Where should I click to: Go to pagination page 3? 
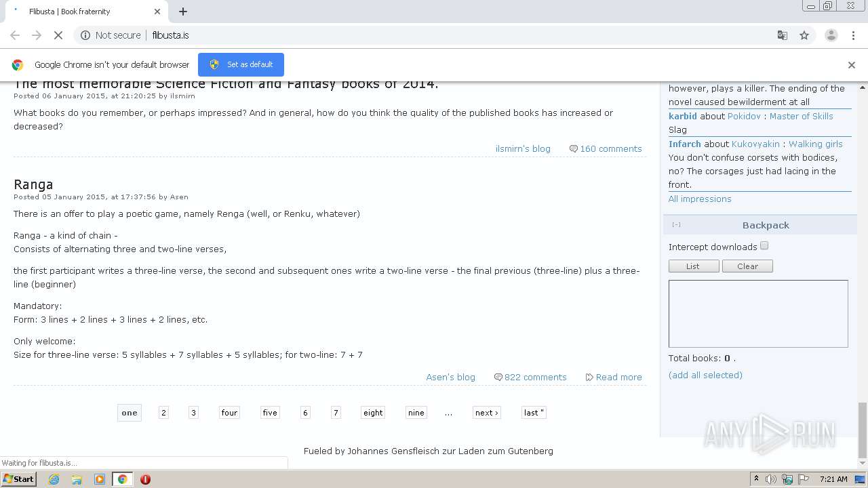(x=193, y=412)
